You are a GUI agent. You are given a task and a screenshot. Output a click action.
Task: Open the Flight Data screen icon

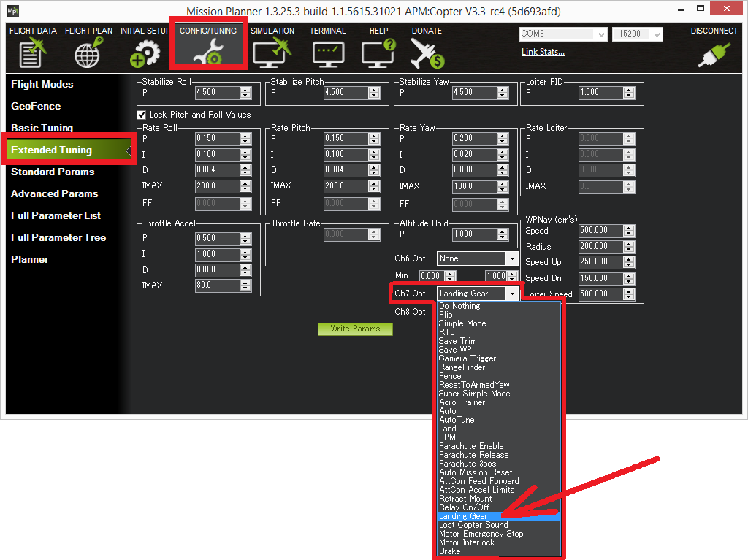[x=32, y=53]
